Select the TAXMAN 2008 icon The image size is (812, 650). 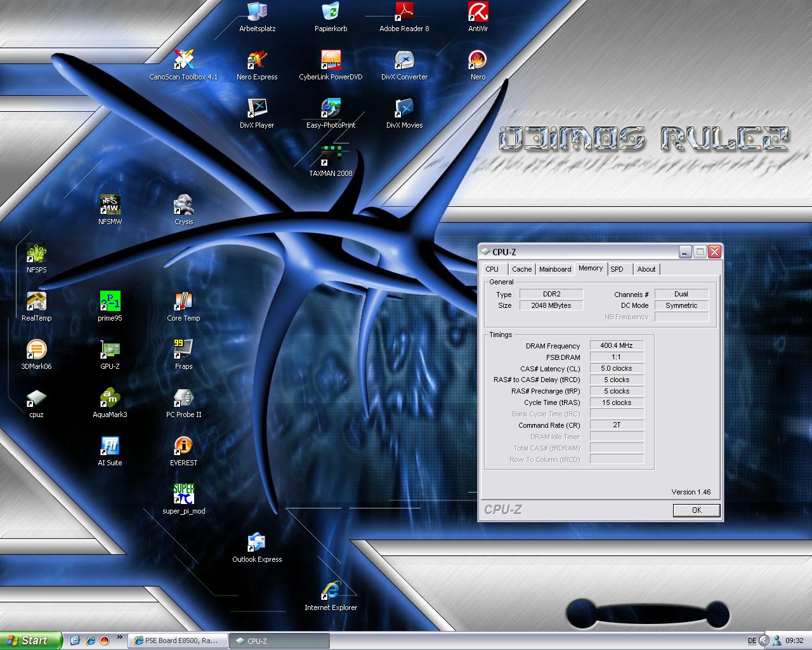click(x=331, y=162)
